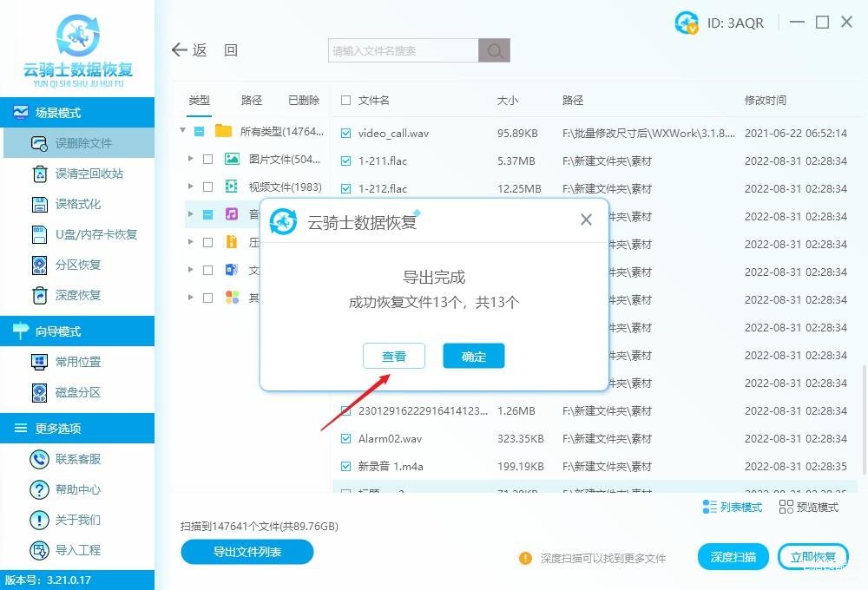Start 深度扫描 deep scan
The width and height of the screenshot is (868, 590).
[x=733, y=557]
